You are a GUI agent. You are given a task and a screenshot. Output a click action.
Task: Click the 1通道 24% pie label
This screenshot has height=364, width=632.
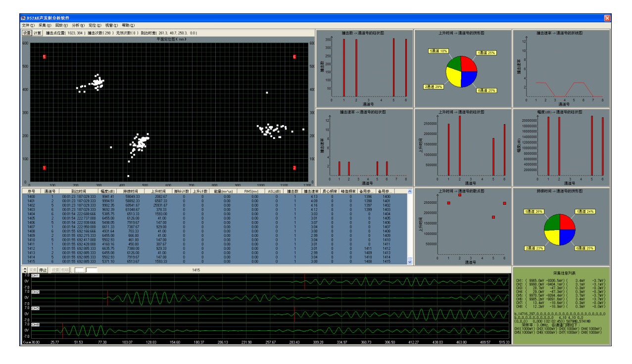point(584,212)
